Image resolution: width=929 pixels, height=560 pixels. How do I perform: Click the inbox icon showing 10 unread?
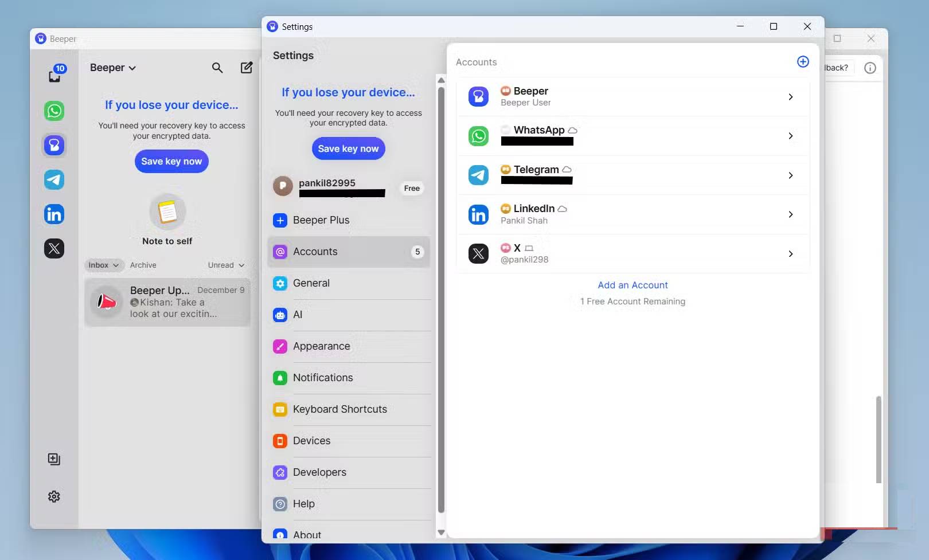coord(54,75)
